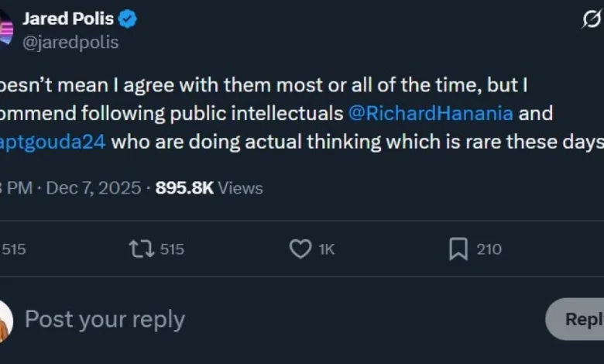
Task: Click Jared Polis's profile avatar
Action: coord(5,30)
